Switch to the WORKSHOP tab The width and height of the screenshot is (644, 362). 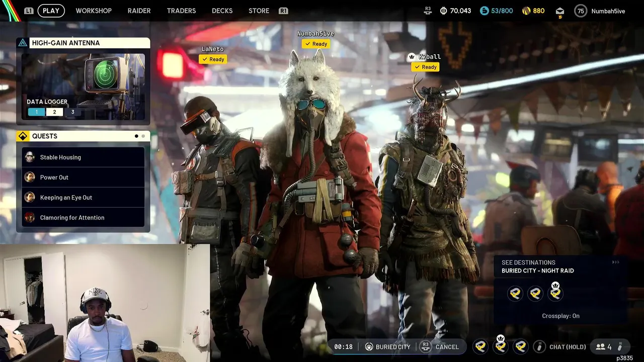[94, 11]
